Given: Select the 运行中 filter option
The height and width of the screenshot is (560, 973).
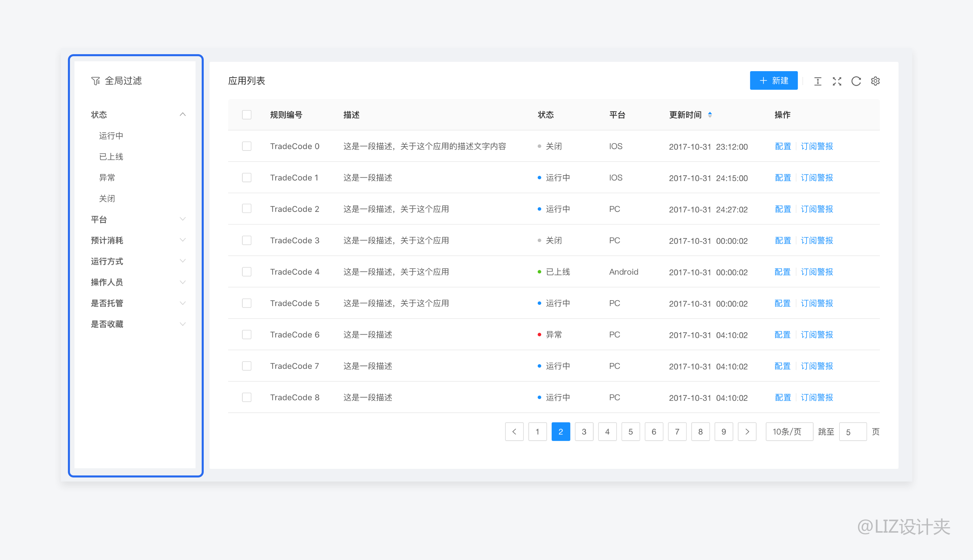Looking at the screenshot, I should point(111,135).
